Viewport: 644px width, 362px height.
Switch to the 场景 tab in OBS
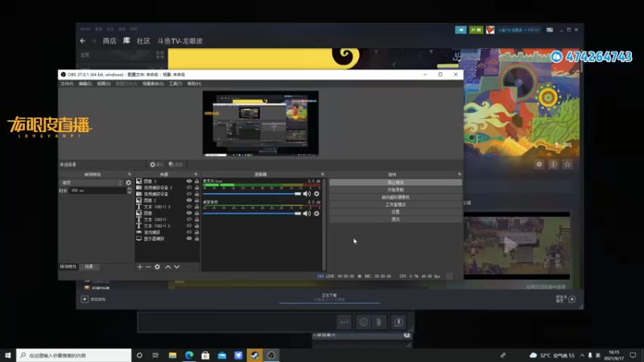pyautogui.click(x=89, y=267)
